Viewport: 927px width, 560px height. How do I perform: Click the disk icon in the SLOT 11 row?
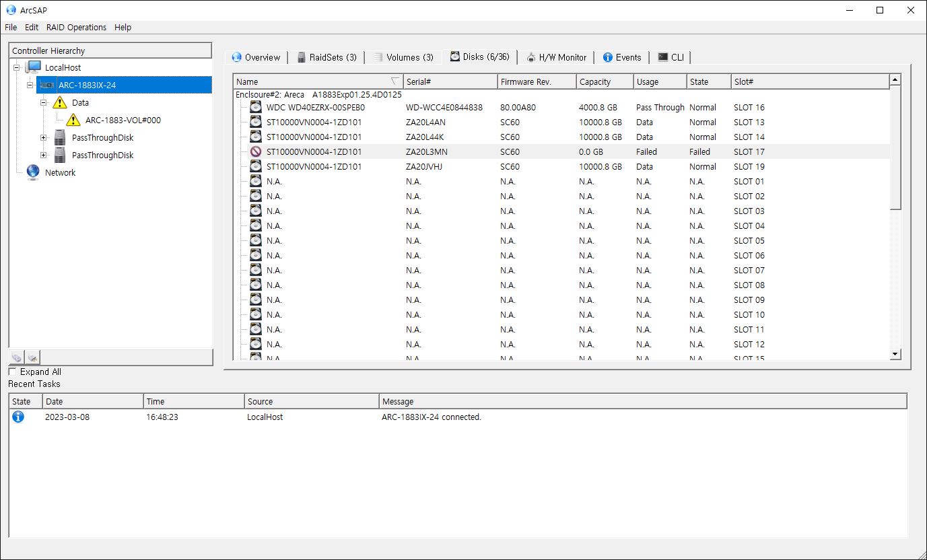click(256, 329)
